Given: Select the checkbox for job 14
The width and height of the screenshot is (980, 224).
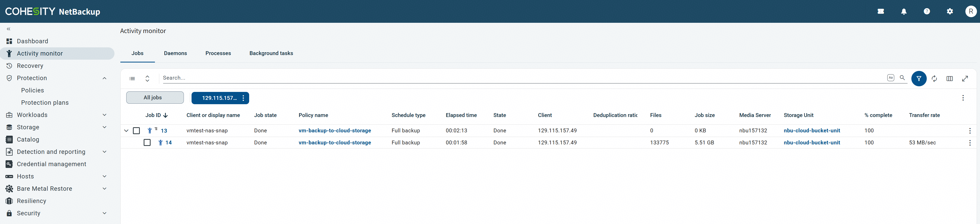Looking at the screenshot, I should [147, 143].
